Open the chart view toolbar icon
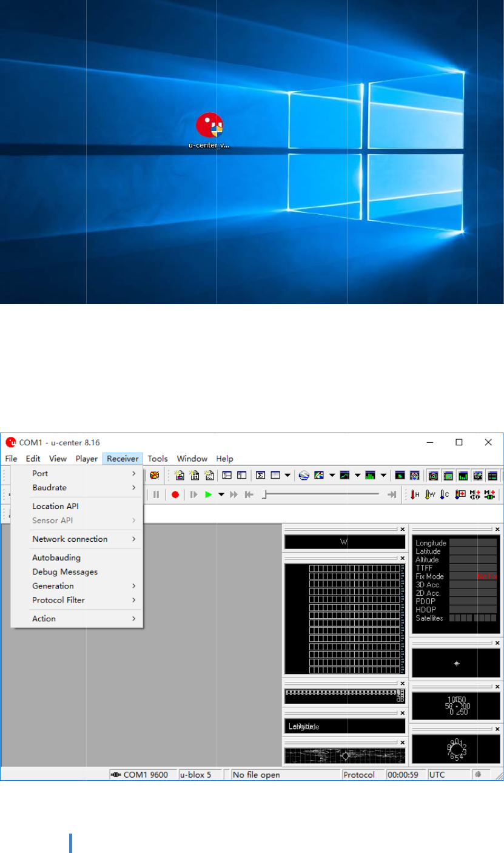 (x=344, y=476)
